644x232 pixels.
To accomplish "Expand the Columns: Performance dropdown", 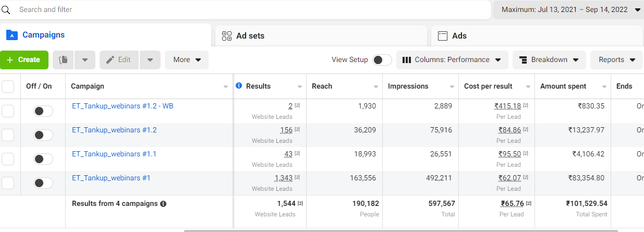I will pyautogui.click(x=452, y=60).
